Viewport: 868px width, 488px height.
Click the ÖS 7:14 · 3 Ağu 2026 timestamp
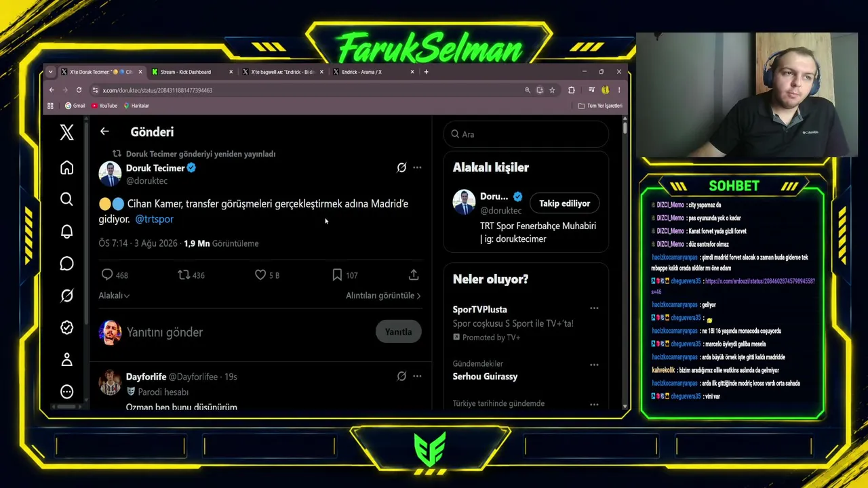[x=138, y=243]
